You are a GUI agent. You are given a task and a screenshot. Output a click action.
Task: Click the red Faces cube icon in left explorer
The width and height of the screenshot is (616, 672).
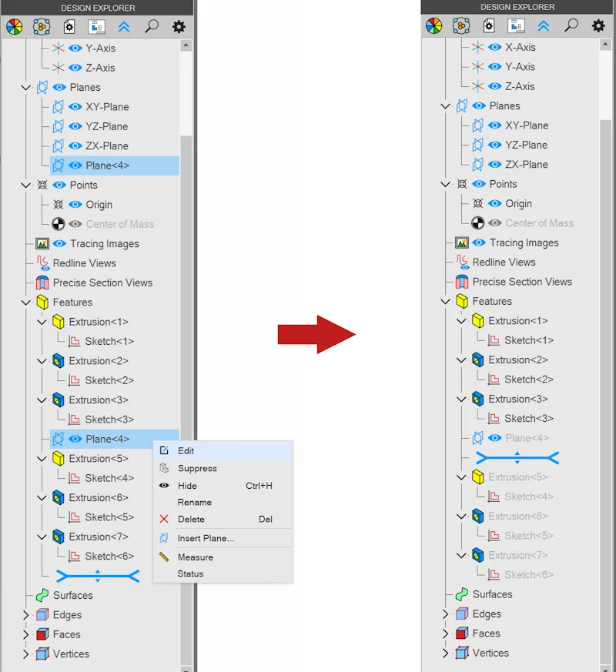pos(42,634)
